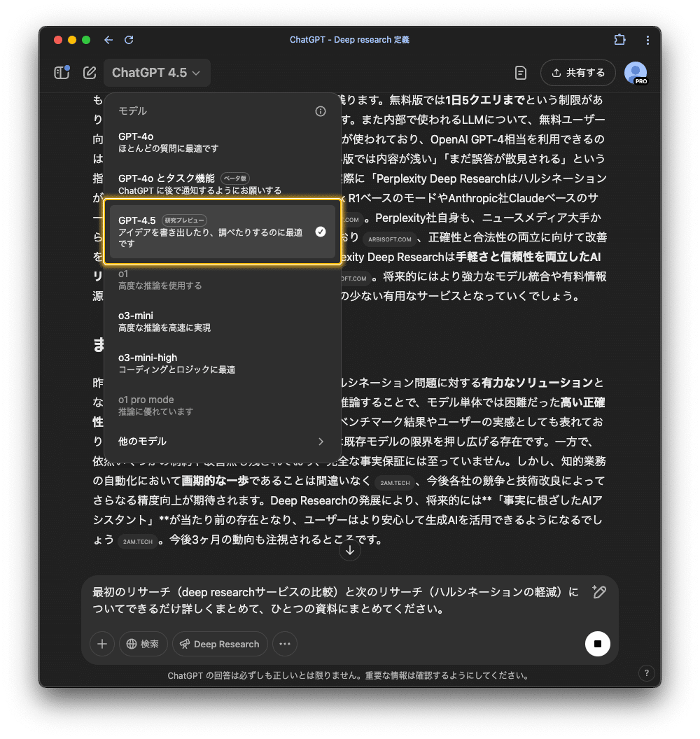The width and height of the screenshot is (700, 739).
Task: Open help with the question mark button
Action: coord(647,673)
